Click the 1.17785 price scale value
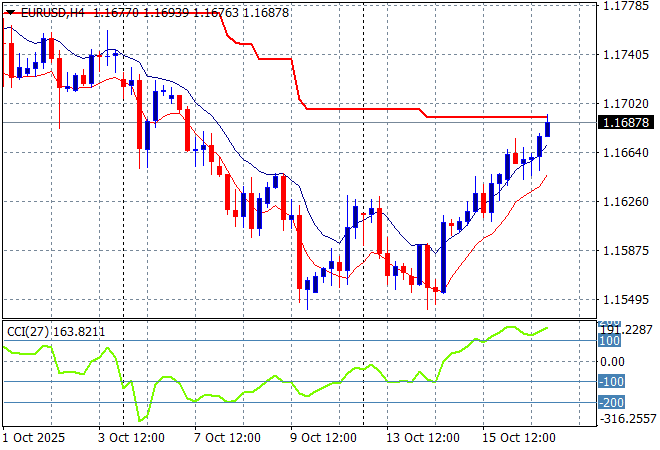Image resolution: width=660 pixels, height=450 pixels. (x=626, y=6)
